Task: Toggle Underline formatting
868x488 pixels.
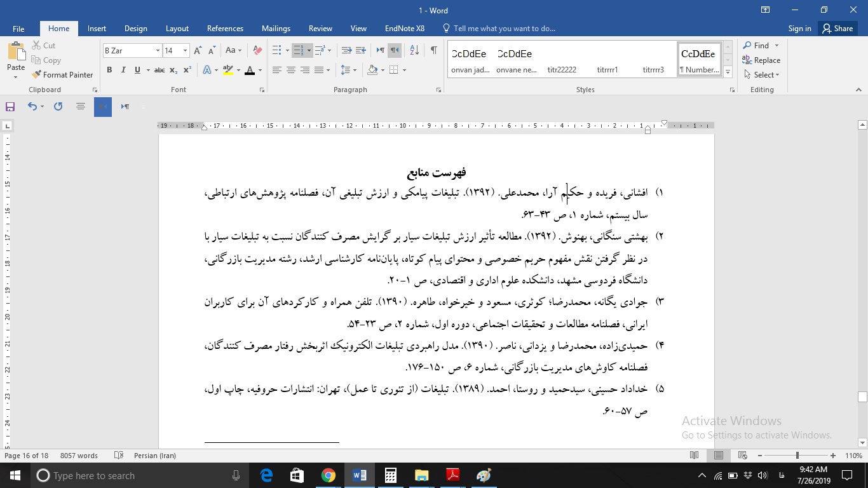Action: tap(136, 70)
